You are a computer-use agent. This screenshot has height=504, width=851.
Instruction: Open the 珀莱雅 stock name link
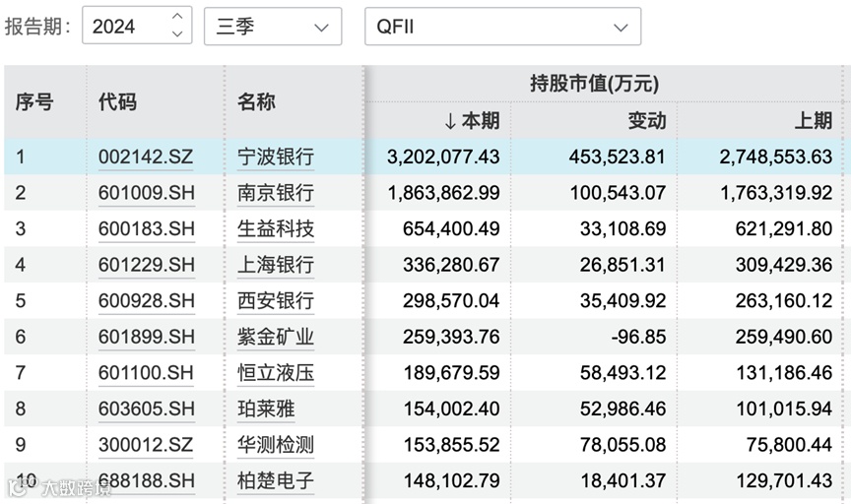tap(266, 409)
